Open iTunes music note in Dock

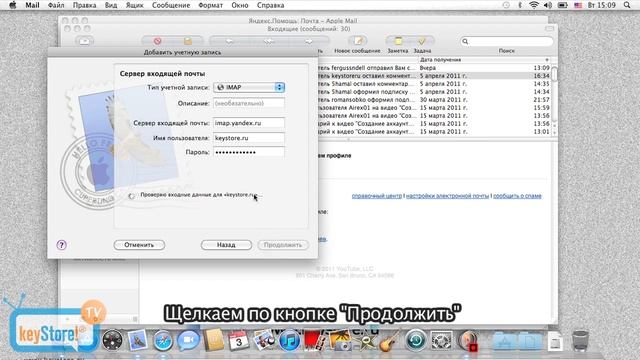pos(290,340)
